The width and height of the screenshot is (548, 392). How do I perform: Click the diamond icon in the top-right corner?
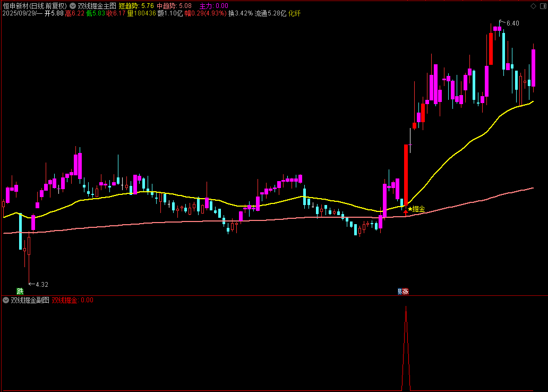[533, 6]
